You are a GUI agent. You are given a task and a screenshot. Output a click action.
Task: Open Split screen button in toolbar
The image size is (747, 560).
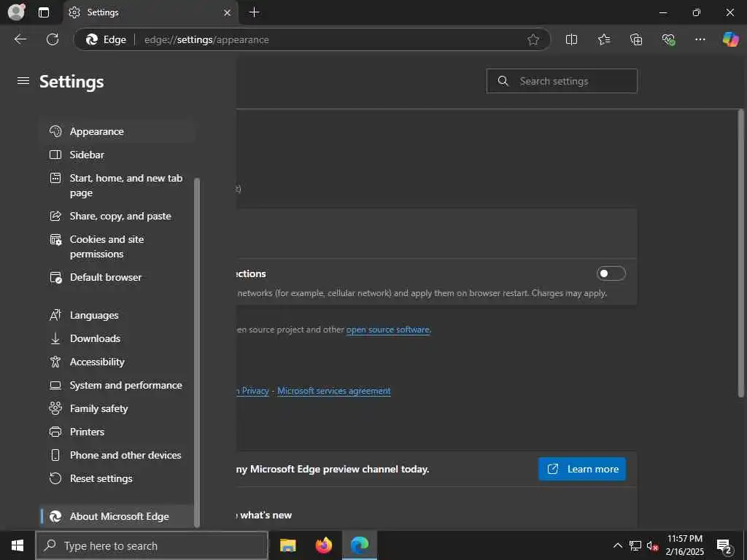(x=571, y=39)
